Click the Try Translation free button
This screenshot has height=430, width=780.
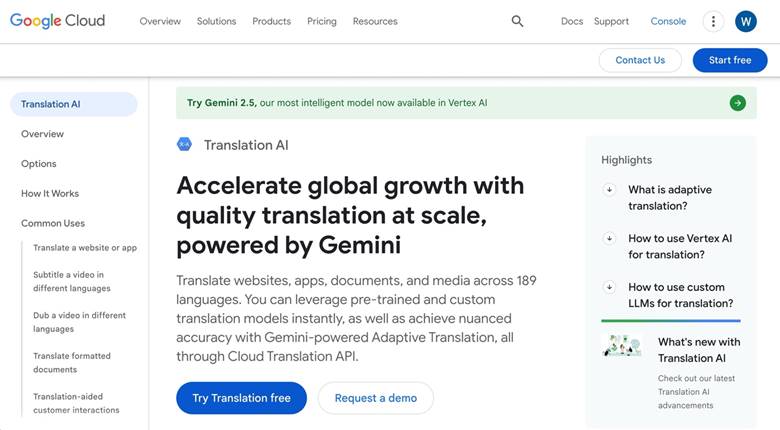click(x=241, y=398)
